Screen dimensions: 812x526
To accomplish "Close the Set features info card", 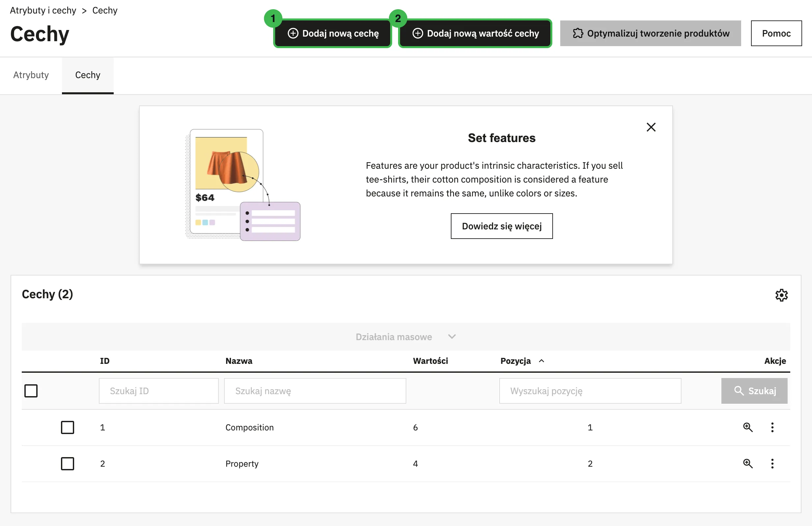I will coord(651,127).
